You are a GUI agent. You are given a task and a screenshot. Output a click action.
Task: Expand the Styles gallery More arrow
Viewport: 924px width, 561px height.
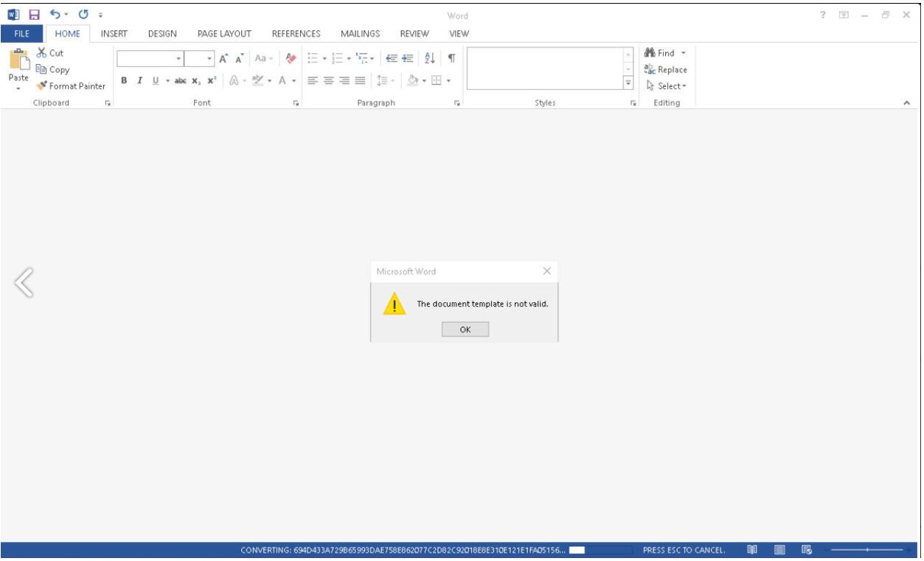[628, 82]
